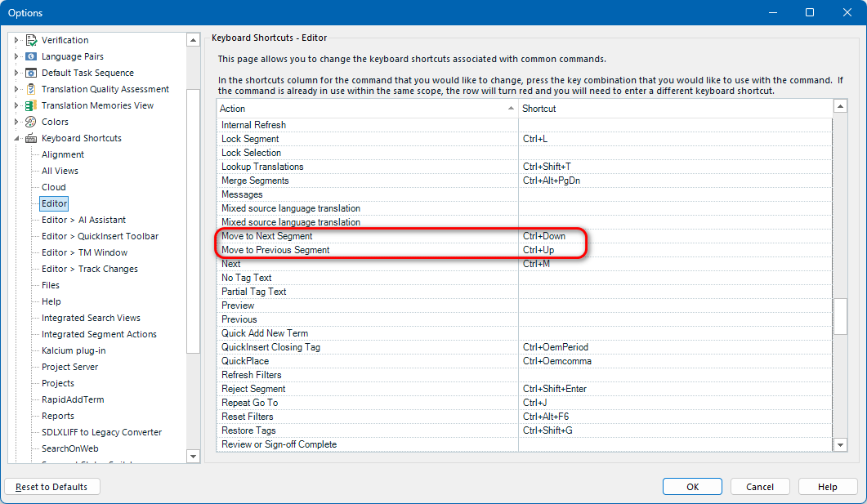Click the Reset to Defaults button

tap(51, 486)
